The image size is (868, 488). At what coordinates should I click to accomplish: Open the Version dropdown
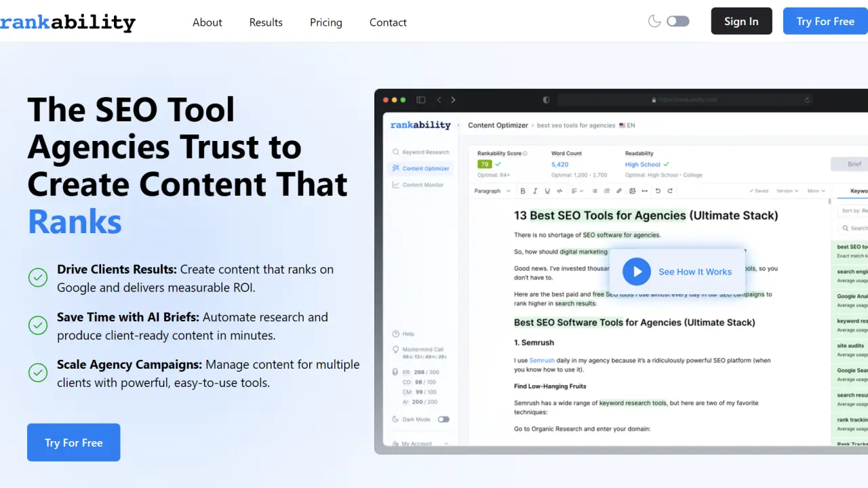pos(787,191)
